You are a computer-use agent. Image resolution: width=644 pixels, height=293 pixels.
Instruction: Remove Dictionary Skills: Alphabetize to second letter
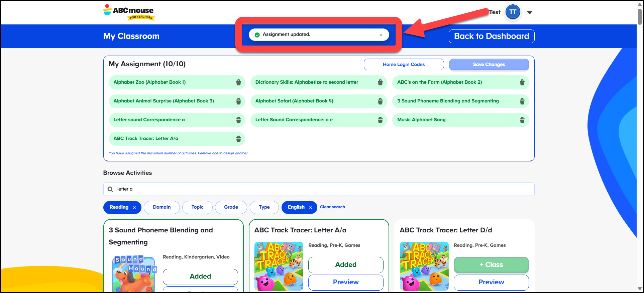[x=380, y=82]
